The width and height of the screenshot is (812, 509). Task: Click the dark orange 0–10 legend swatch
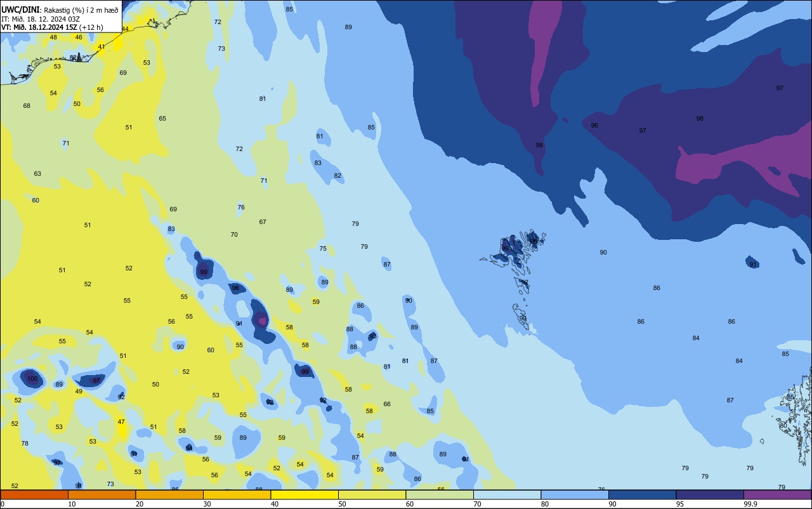(x=34, y=494)
